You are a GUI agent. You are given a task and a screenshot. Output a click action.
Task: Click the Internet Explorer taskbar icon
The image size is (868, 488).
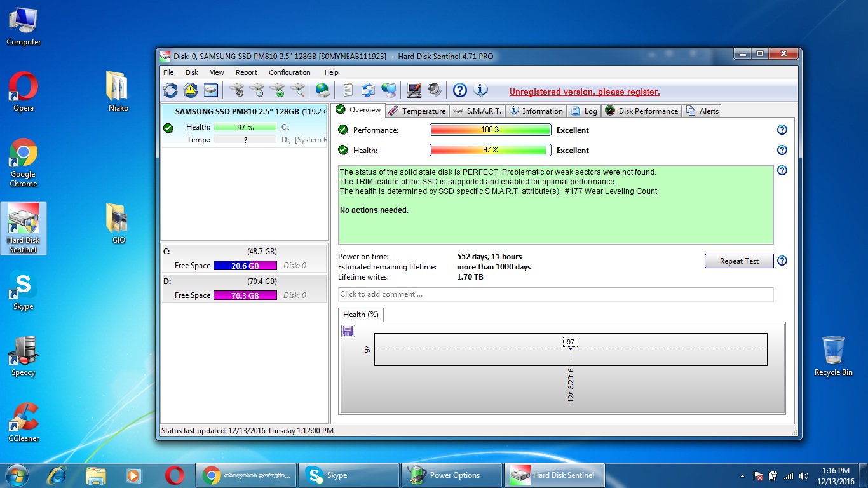click(x=57, y=474)
